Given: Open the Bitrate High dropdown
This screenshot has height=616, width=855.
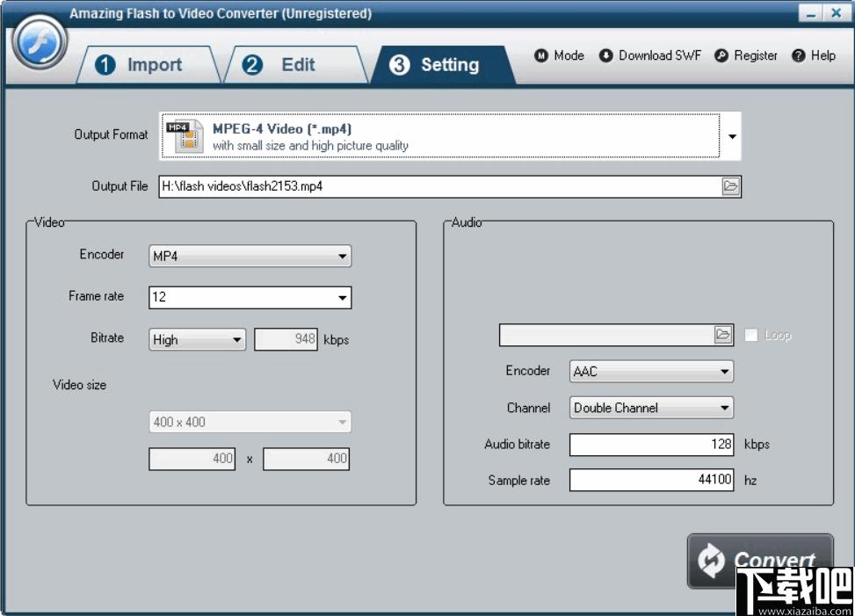Looking at the screenshot, I should 198,339.
